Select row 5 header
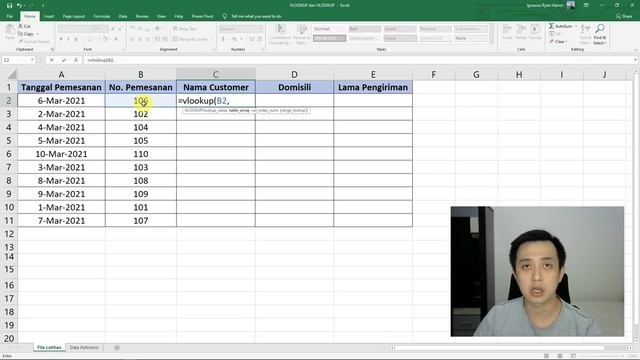This screenshot has width=640, height=360. (x=9, y=141)
